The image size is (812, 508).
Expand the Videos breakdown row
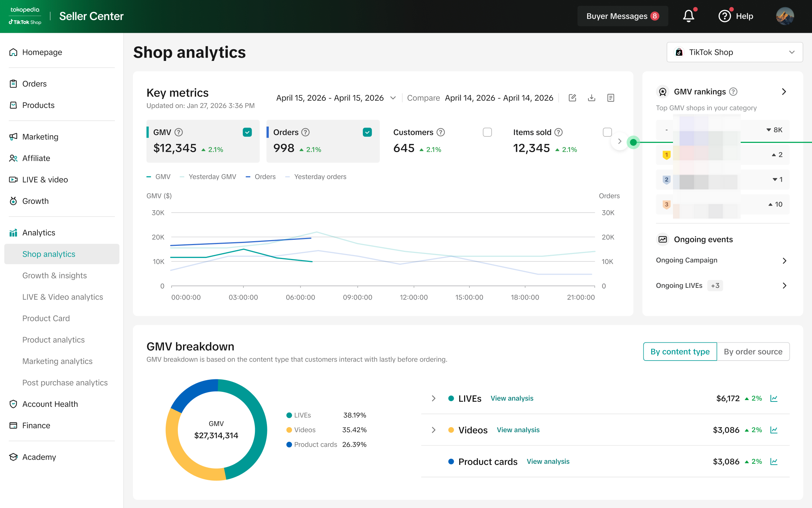(x=433, y=430)
